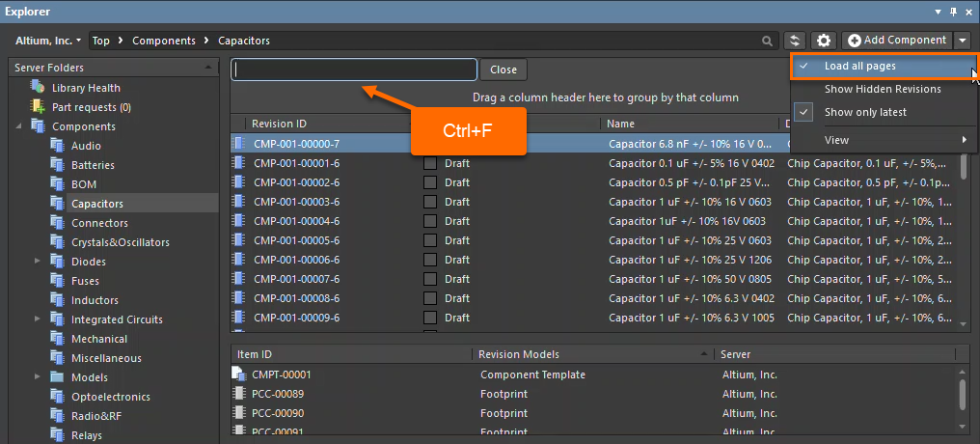Click the Components breadcrumb

(x=164, y=41)
